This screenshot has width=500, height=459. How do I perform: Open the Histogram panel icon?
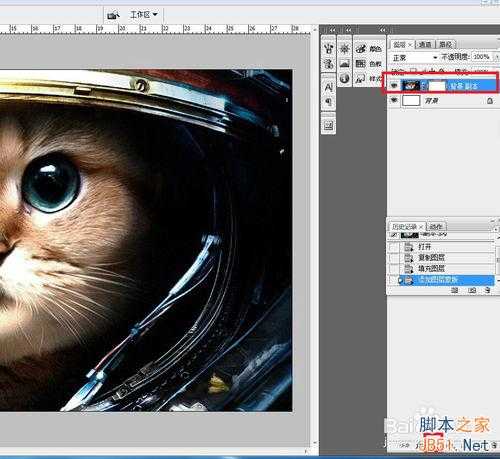(344, 63)
